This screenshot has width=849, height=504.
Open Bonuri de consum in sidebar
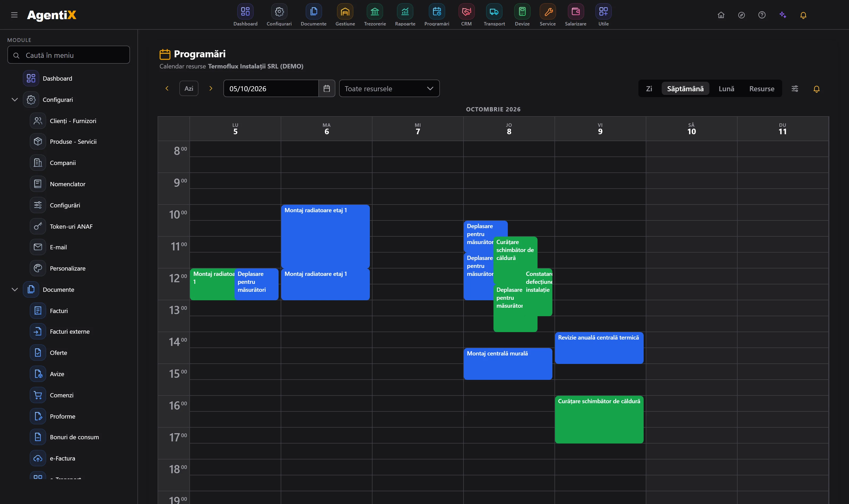coord(64,437)
